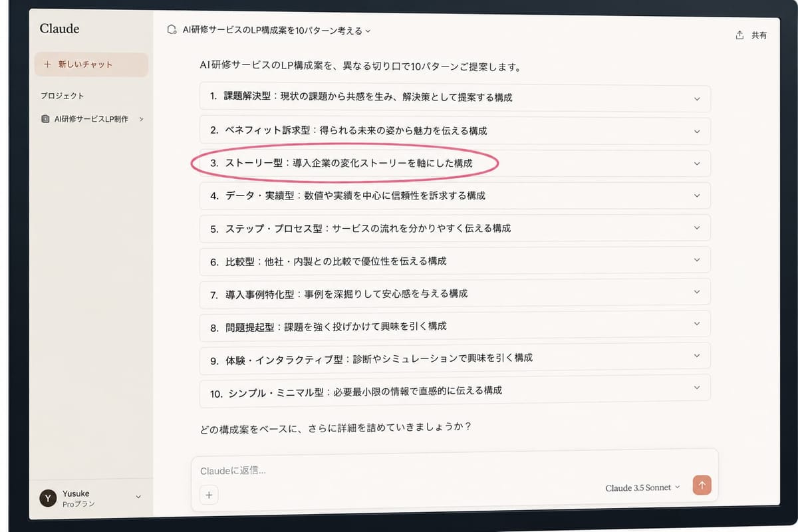Click the project icon beside AI研修サービスLP制作
This screenshot has height=532, width=798.
[45, 119]
